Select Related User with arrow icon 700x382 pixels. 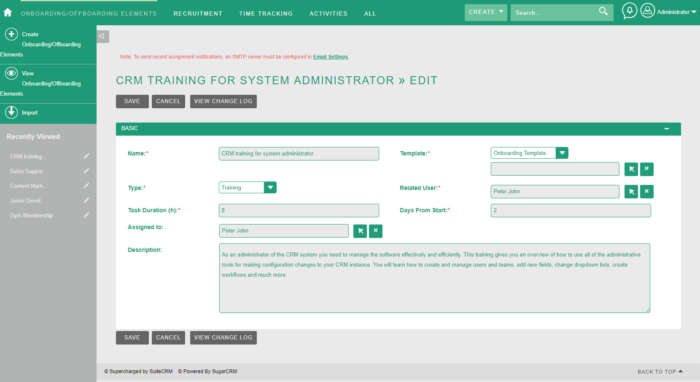[631, 191]
